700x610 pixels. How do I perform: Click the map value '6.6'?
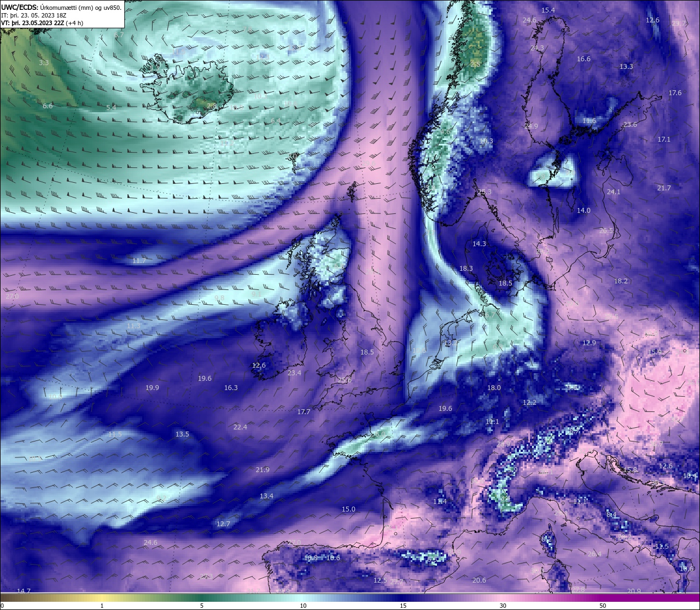48,106
